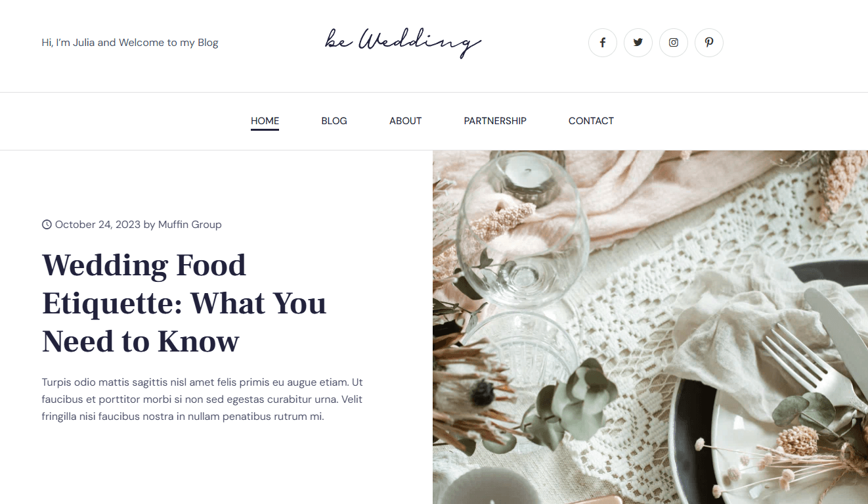This screenshot has height=504, width=868.
Task: Open the Pinterest social icon
Action: (x=708, y=43)
